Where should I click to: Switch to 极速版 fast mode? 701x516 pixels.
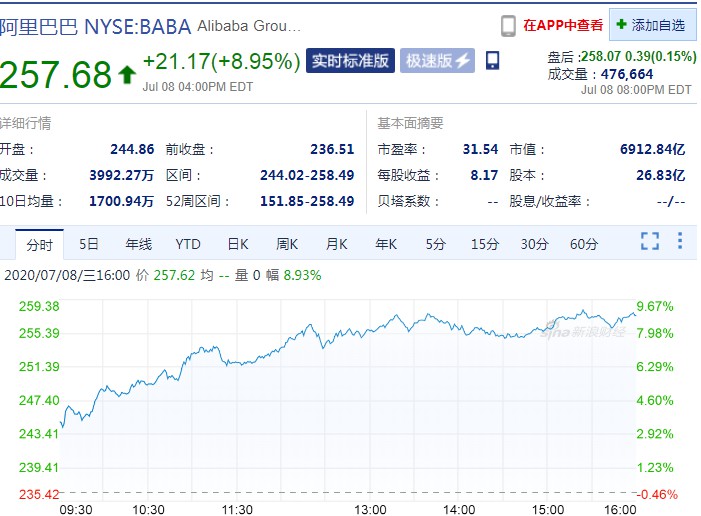pos(437,60)
